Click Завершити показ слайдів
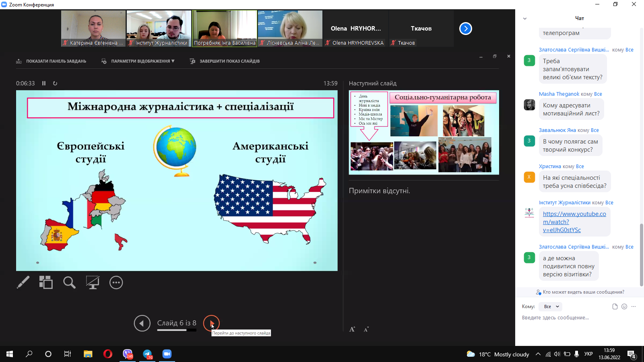This screenshot has width=644, height=362. pos(225,61)
